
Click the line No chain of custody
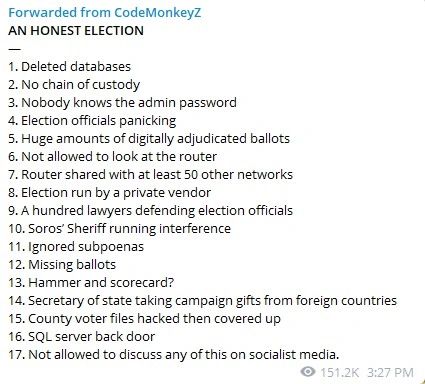[x=74, y=85]
